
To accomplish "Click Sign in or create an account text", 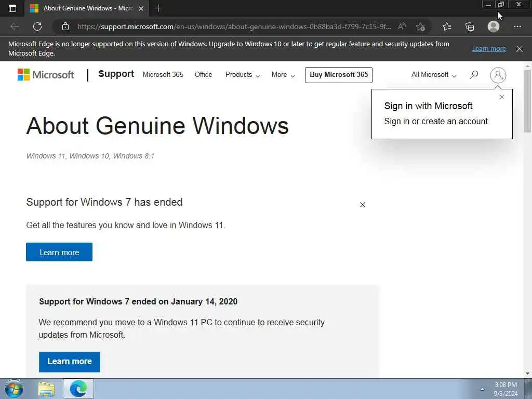I will point(437,121).
